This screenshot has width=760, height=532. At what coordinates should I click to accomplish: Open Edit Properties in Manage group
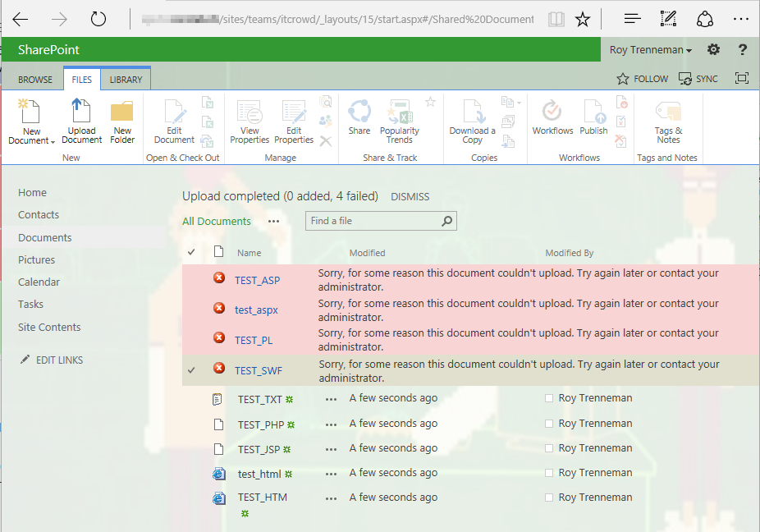294,122
